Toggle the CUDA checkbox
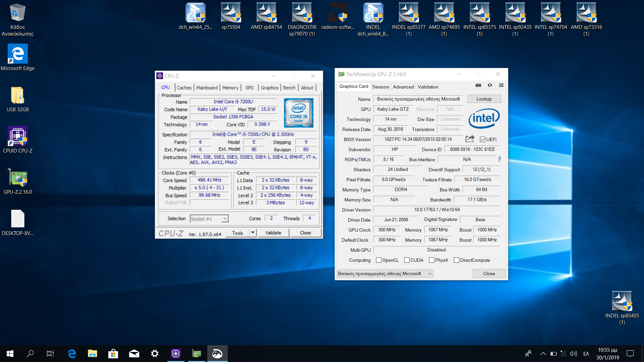 [x=407, y=260]
